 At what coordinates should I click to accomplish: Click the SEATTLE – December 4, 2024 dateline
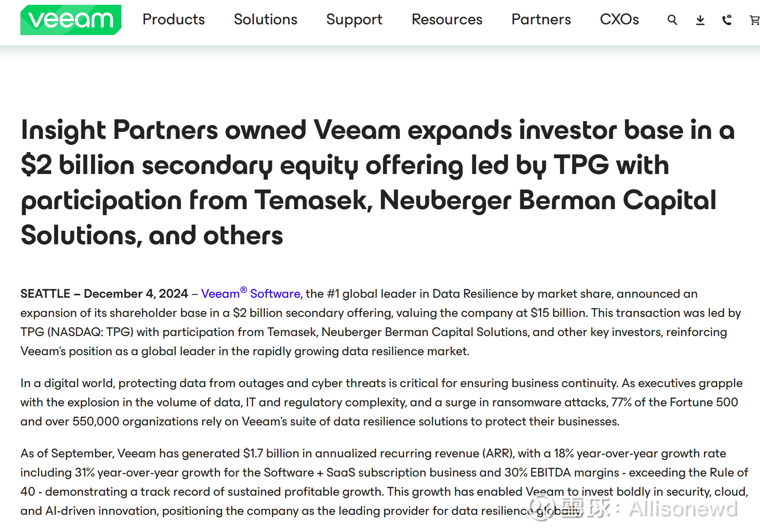(104, 294)
